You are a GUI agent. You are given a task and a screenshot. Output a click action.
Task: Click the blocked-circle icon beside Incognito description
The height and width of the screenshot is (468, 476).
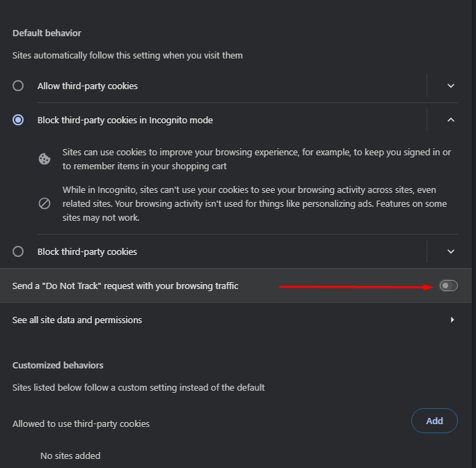45,203
